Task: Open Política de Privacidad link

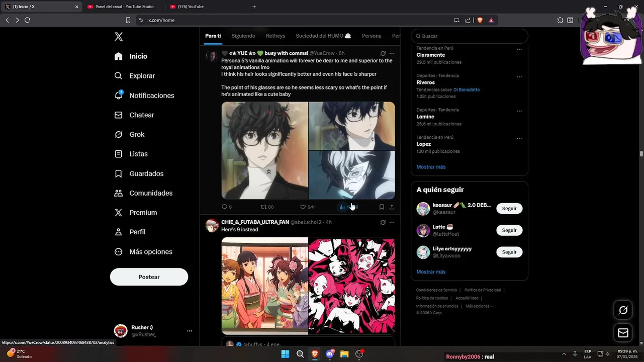Action: pos(483,290)
